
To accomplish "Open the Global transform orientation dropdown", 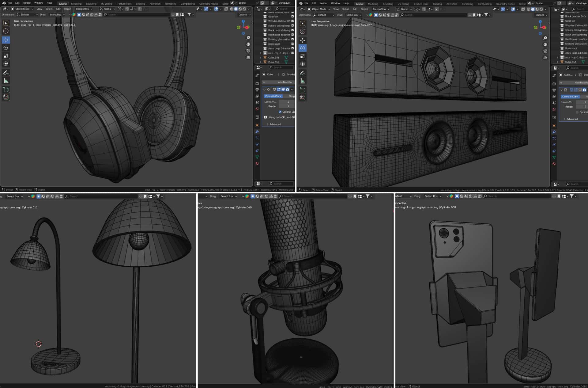I will [x=107, y=9].
